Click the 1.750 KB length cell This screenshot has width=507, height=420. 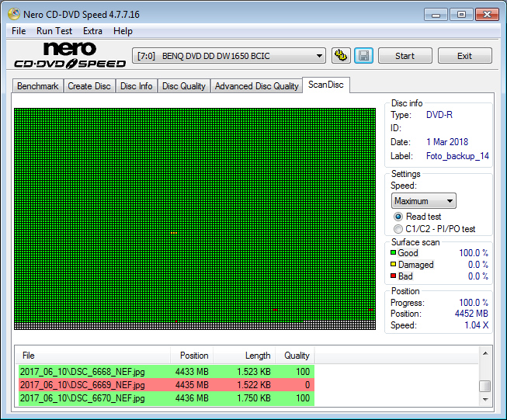click(253, 398)
